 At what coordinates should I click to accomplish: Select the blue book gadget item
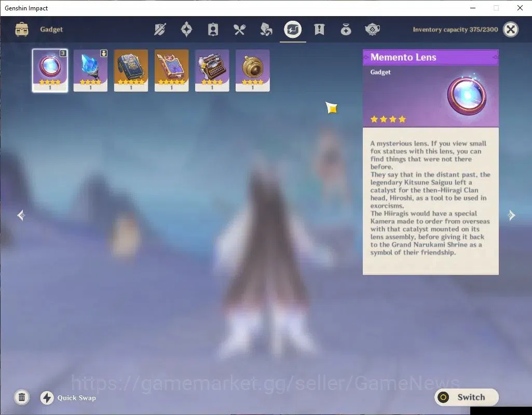tap(131, 71)
